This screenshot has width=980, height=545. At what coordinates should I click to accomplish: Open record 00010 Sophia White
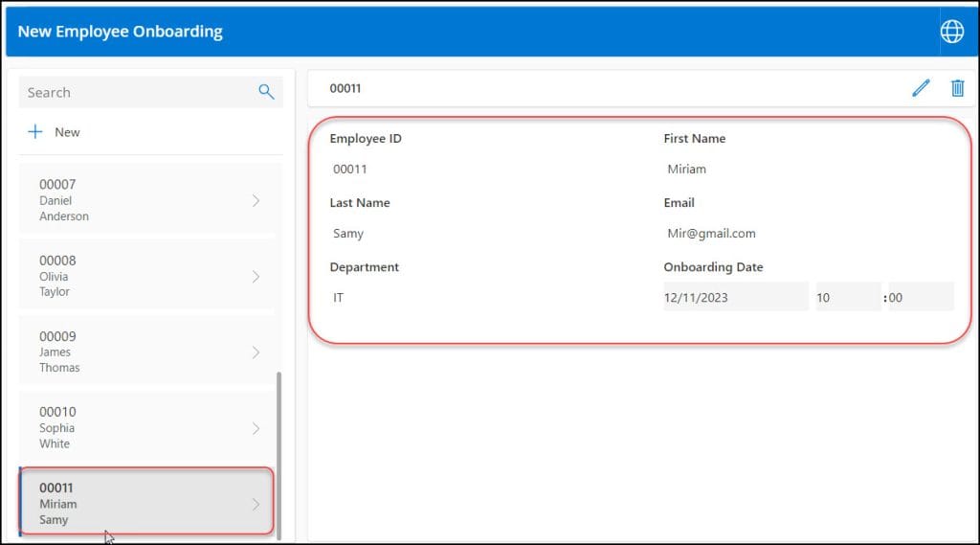pos(146,428)
